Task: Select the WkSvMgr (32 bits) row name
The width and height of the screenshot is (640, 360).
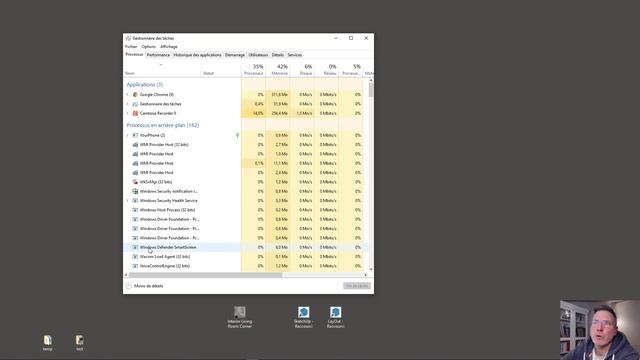Action: click(156, 182)
